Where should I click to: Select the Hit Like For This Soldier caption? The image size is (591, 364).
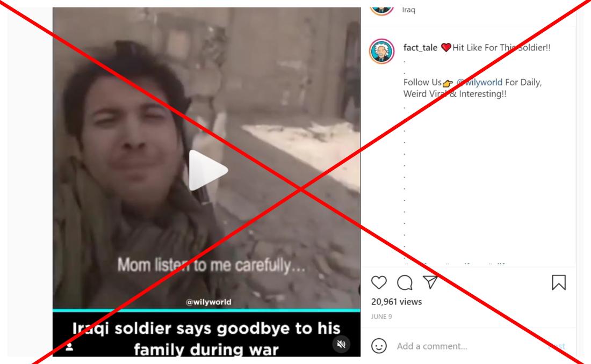(x=501, y=47)
